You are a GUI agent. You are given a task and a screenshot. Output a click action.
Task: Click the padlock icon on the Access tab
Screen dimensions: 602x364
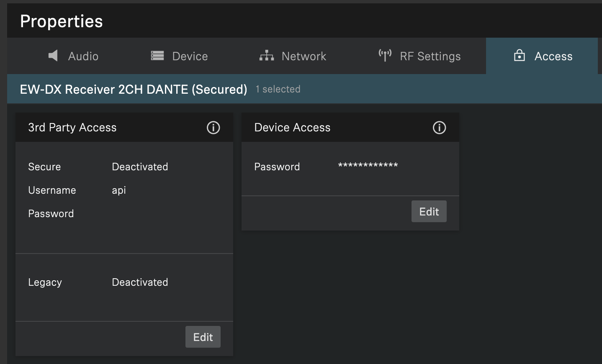tap(519, 56)
